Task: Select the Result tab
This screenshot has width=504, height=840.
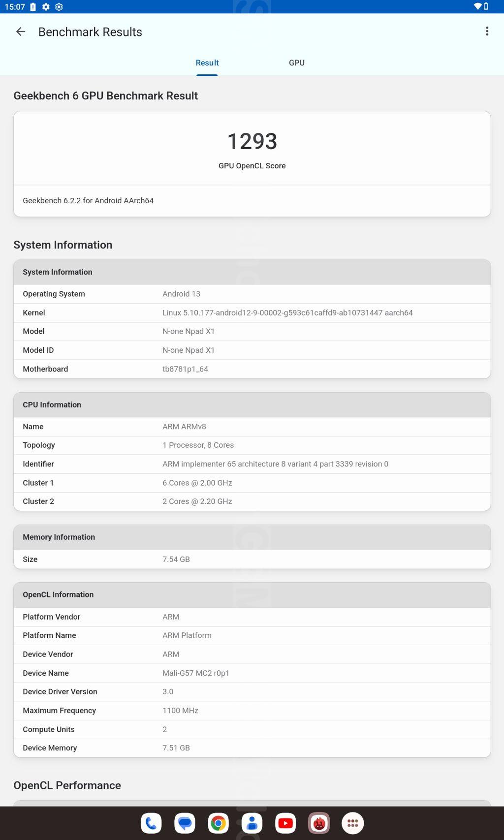Action: (207, 63)
